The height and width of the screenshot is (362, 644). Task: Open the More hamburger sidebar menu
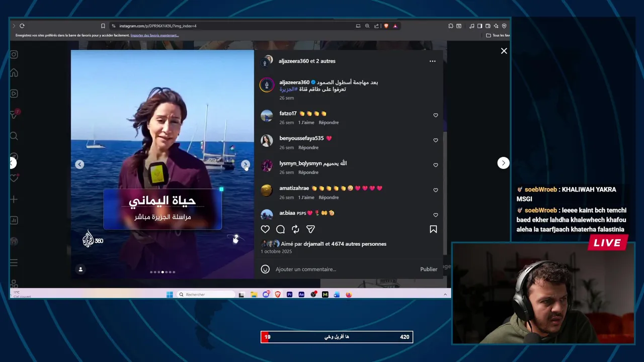14,262
